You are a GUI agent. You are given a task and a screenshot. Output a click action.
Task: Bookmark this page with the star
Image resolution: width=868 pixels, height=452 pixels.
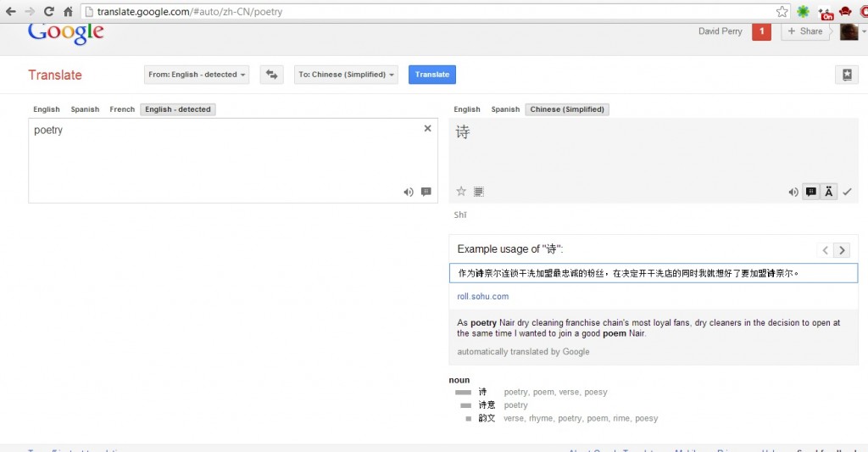point(782,12)
